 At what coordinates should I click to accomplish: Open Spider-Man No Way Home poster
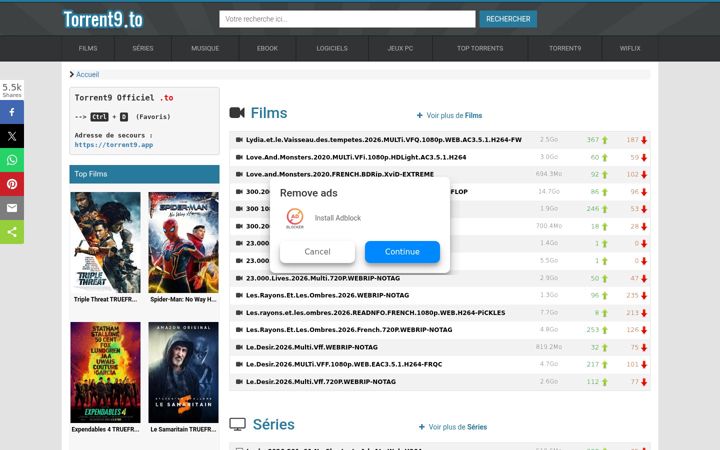click(x=183, y=242)
